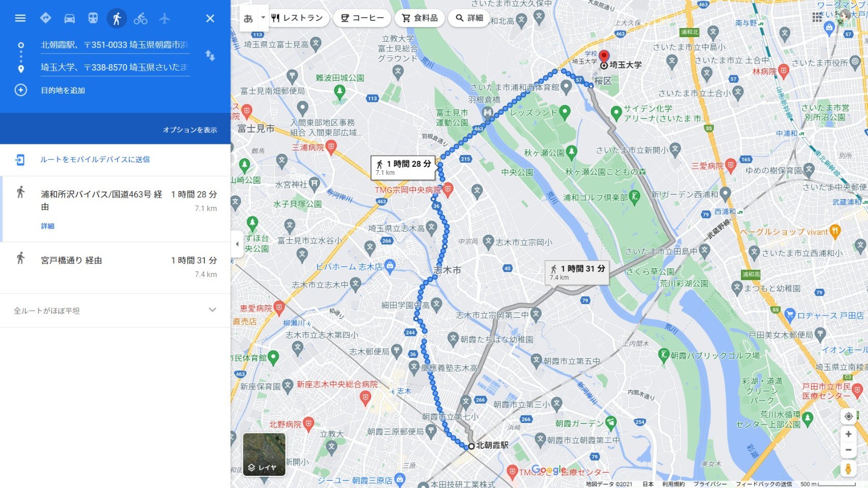This screenshot has width=868, height=488.
Task: Zoom in with the plus button
Action: (x=848, y=434)
